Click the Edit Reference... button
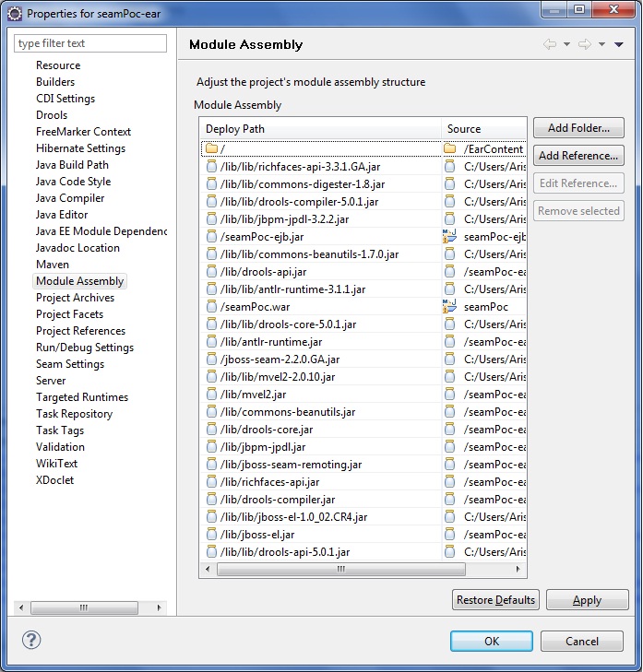643x672 pixels. [578, 183]
